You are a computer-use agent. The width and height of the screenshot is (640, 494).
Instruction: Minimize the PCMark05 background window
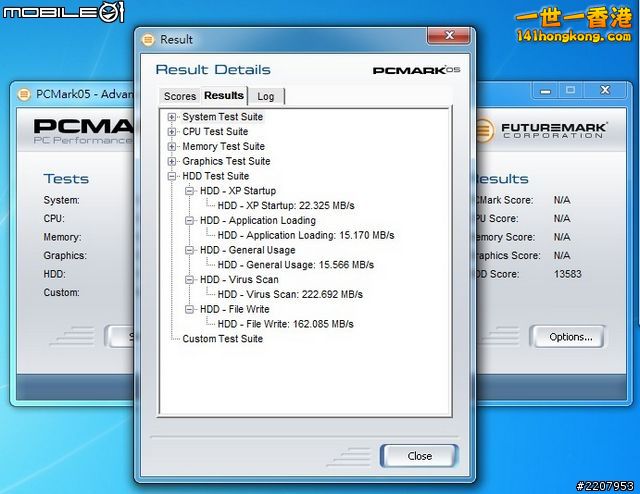pos(545,90)
